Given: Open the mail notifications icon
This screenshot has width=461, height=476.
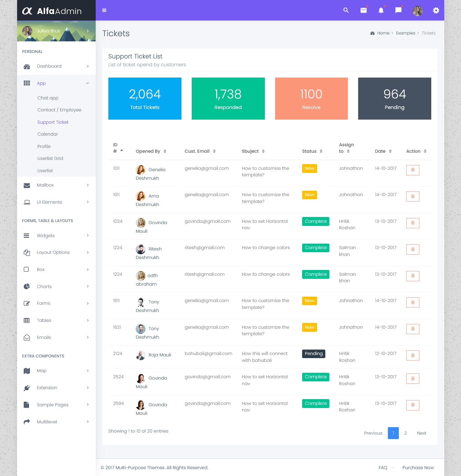Looking at the screenshot, I should click(363, 10).
